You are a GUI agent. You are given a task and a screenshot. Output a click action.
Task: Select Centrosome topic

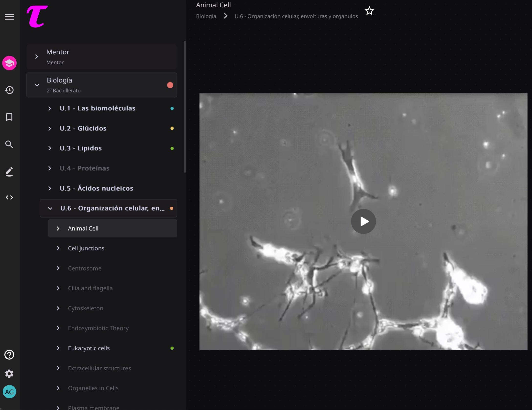[85, 268]
